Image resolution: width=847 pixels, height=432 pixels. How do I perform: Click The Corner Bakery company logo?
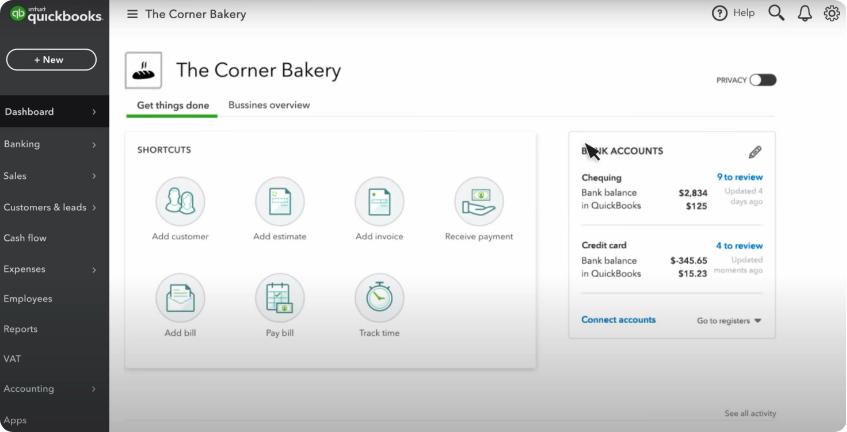(144, 70)
